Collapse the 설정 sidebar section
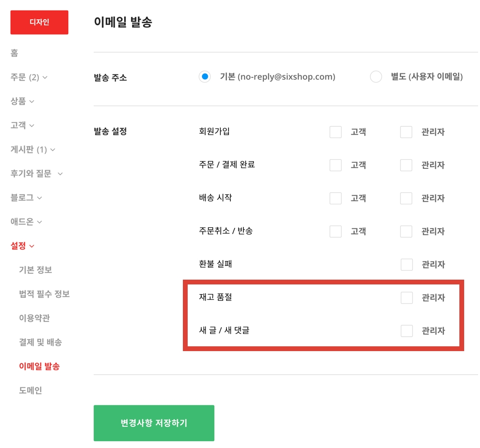This screenshot has width=480, height=448. [23, 246]
